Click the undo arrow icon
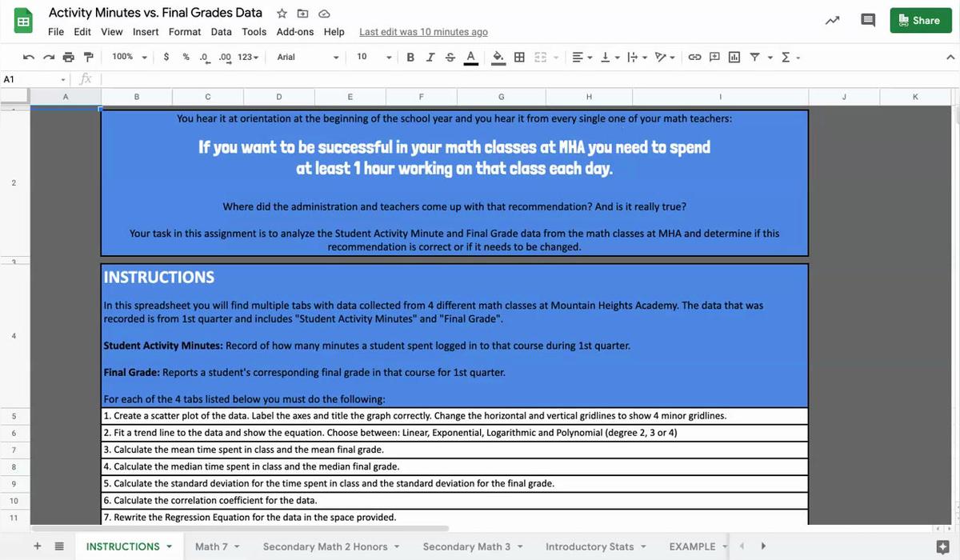The width and height of the screenshot is (960, 560). point(29,57)
